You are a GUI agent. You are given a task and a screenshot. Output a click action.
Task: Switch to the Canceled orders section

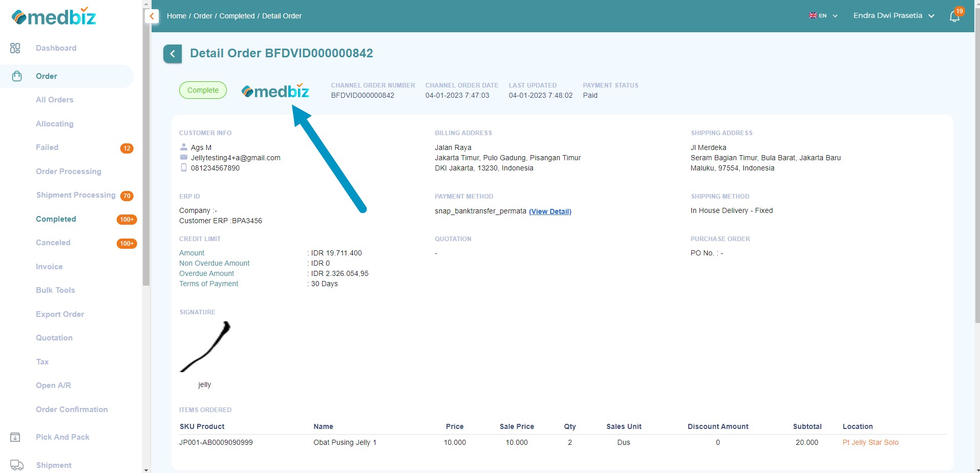53,242
